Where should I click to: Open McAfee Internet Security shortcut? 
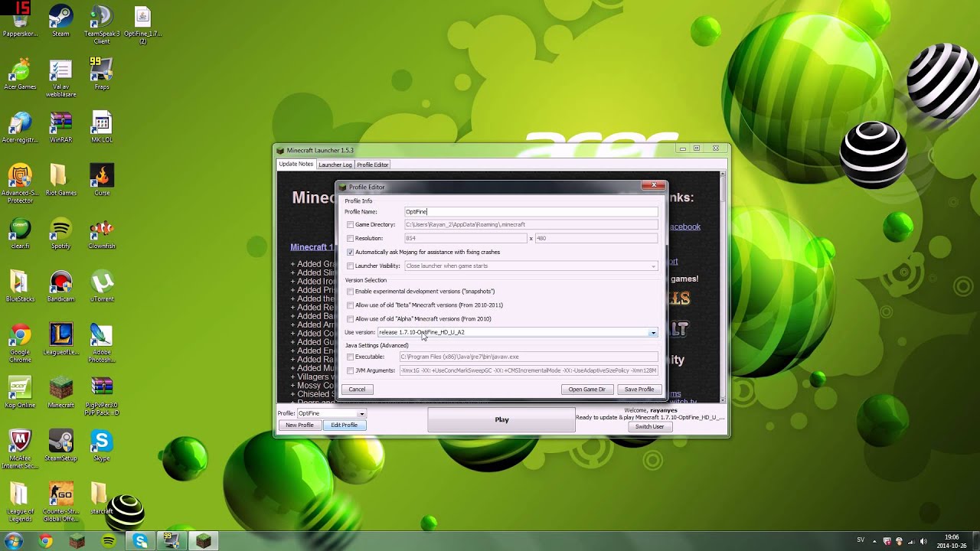click(x=20, y=449)
